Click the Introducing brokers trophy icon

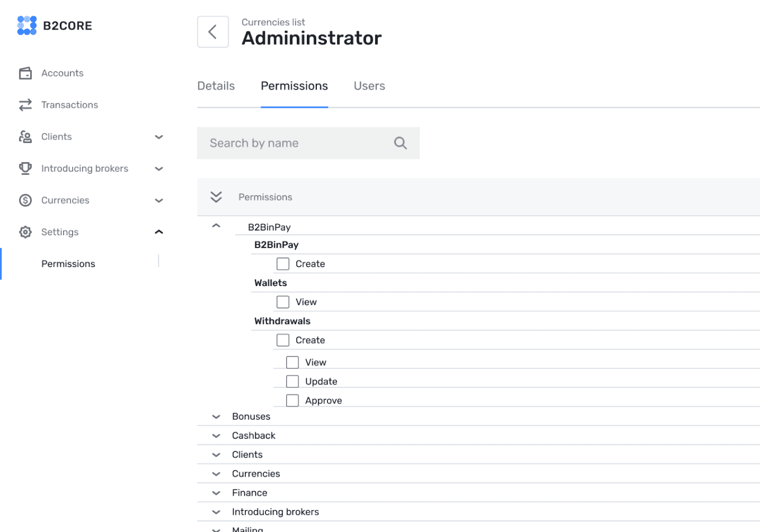pos(25,169)
